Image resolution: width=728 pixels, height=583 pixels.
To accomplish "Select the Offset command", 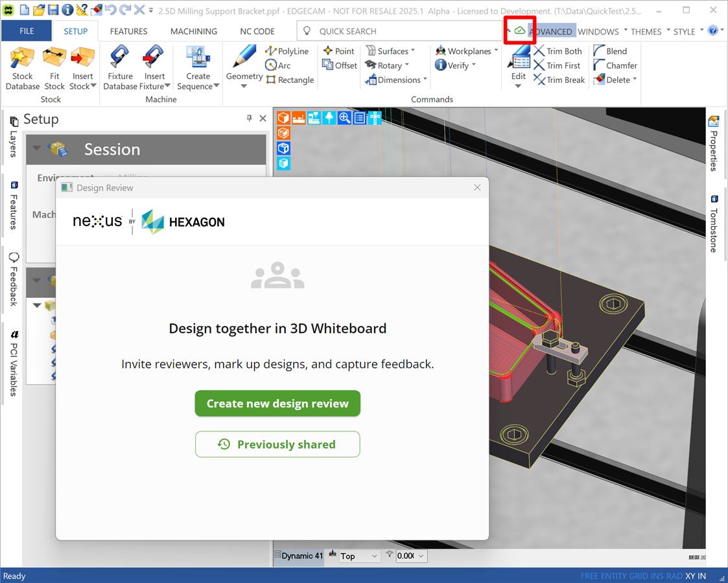I will 340,65.
